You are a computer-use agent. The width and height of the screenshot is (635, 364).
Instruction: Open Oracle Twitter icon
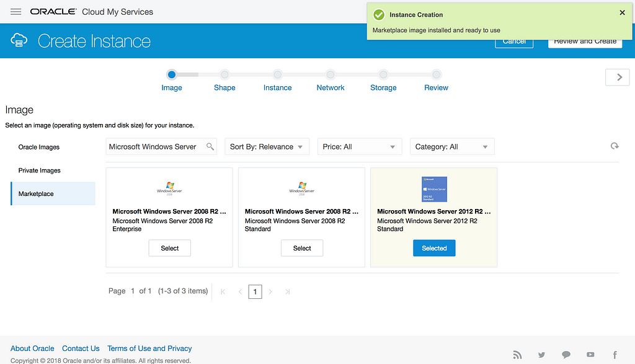point(541,355)
